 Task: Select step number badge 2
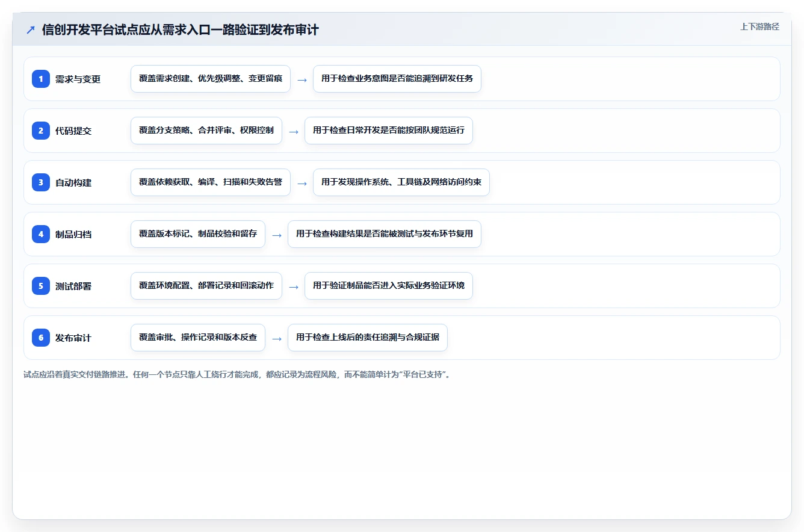[x=41, y=131]
